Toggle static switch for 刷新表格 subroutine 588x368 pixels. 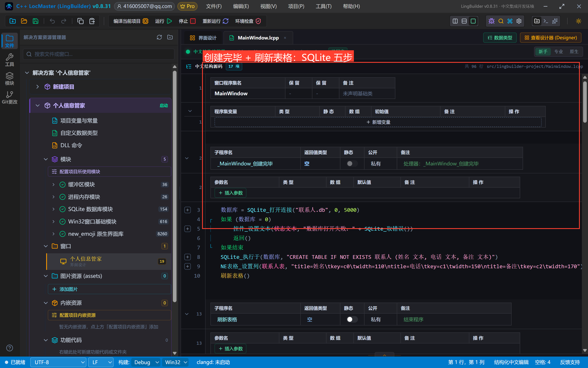[x=352, y=319]
